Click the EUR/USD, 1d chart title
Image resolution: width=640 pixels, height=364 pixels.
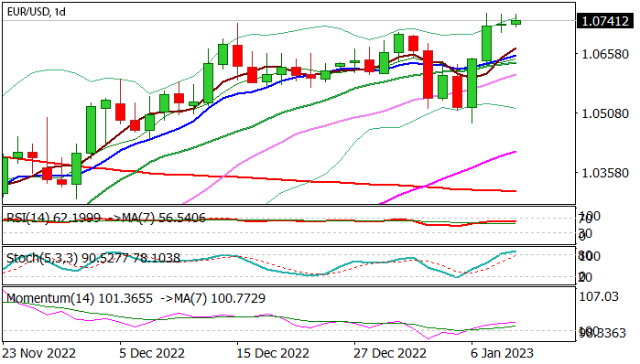coord(36,12)
